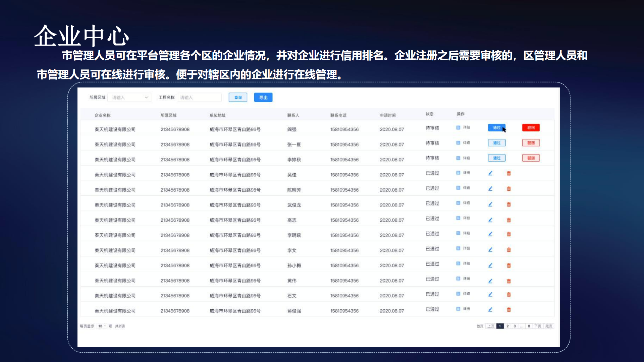This screenshot has width=644, height=362.
Task: Expand the 所属区域 region dropdown
Action: pos(129,97)
